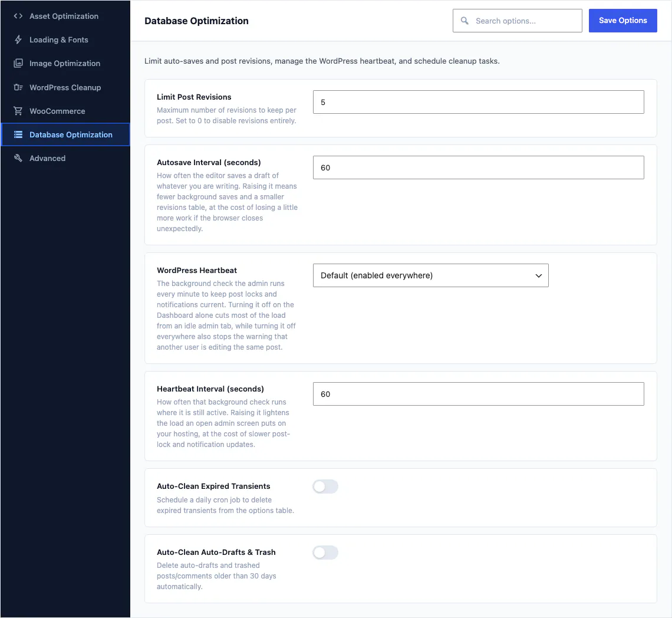672x618 pixels.
Task: Click the Advanced wrench icon
Action: [x=18, y=158]
